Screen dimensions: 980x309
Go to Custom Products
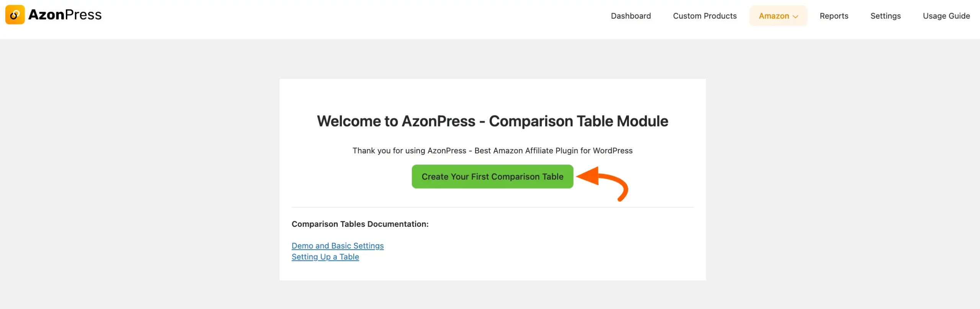tap(705, 16)
